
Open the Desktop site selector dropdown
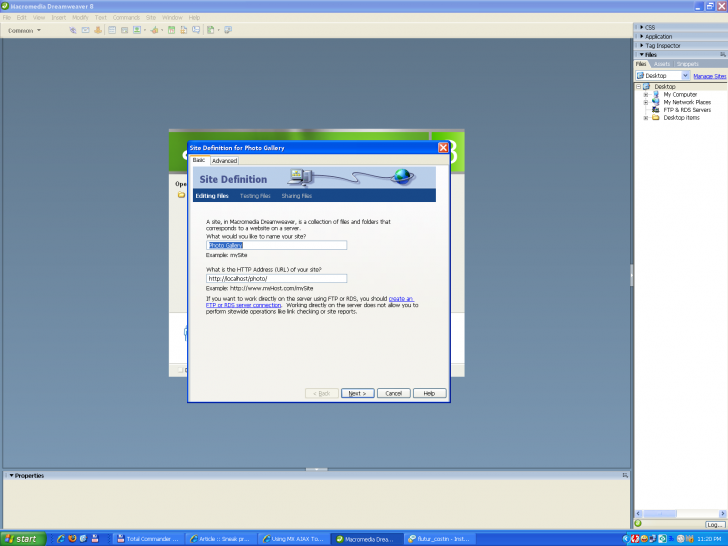pyautogui.click(x=685, y=76)
